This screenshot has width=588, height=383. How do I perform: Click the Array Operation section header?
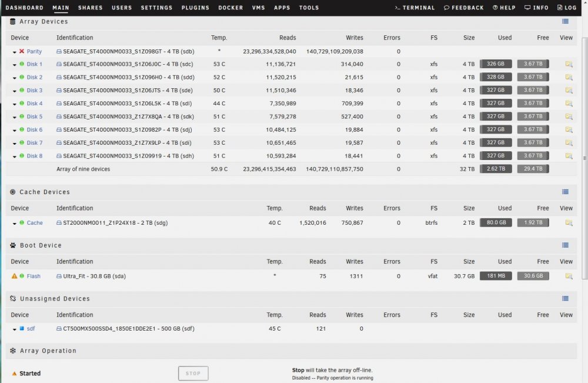(291, 351)
